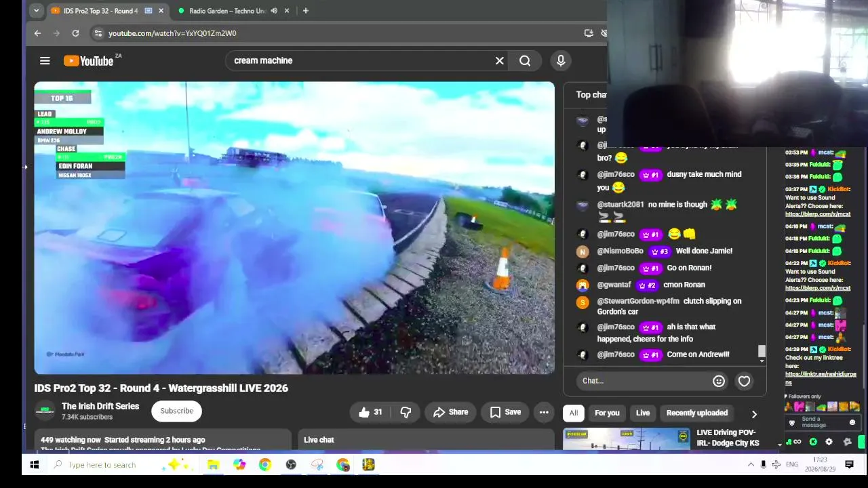Open the LIVE Driving POV thumbnail

coord(627,439)
